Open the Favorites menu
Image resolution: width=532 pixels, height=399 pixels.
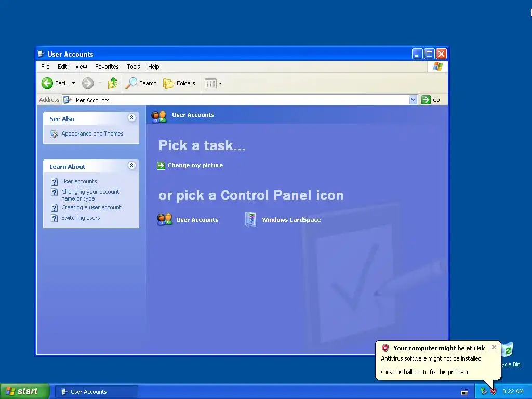(107, 66)
